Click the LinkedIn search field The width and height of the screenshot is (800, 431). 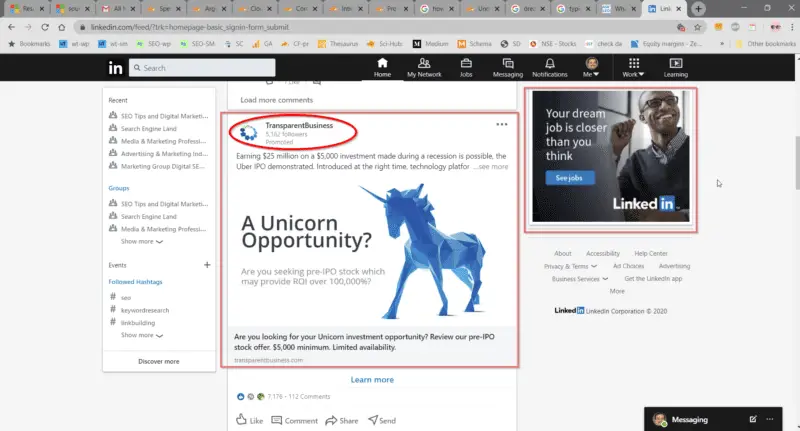(202, 68)
